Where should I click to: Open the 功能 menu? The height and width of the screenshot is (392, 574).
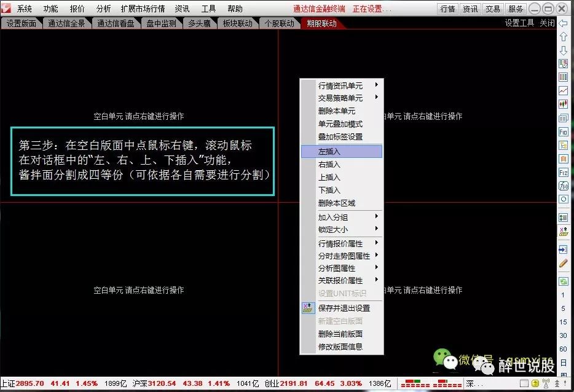[50, 9]
